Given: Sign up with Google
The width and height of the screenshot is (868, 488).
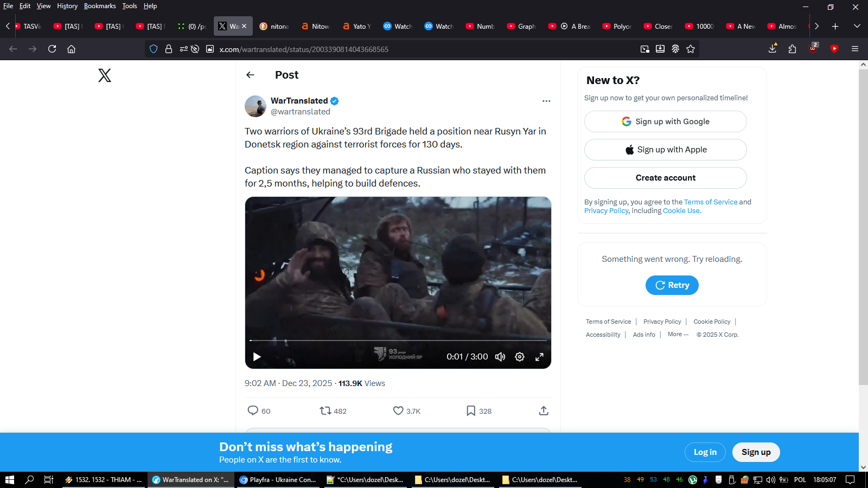Looking at the screenshot, I should (666, 121).
